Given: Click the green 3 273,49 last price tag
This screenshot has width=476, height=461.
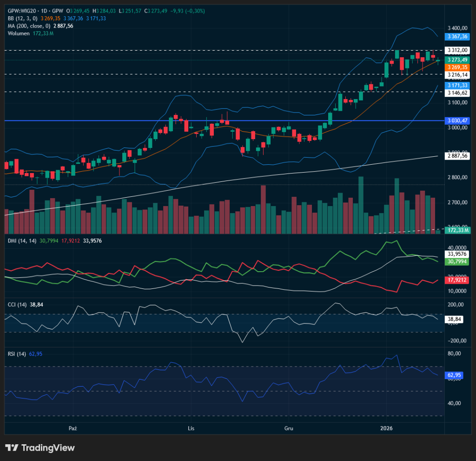Looking at the screenshot, I should click(457, 60).
